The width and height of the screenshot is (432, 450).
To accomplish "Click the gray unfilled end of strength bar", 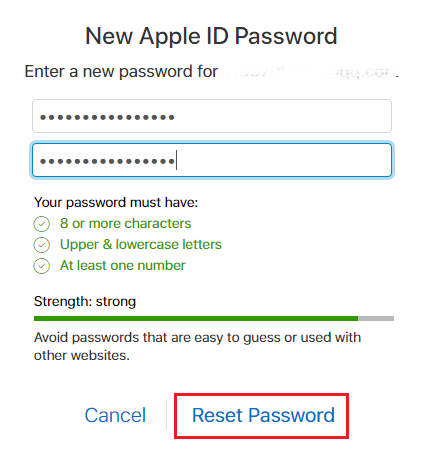I will 376,319.
